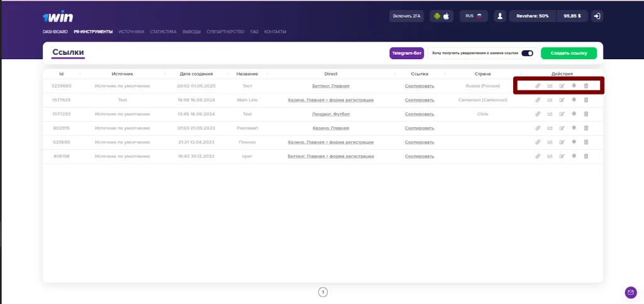Open the Лендинг. Футбол direct link

pyautogui.click(x=331, y=114)
